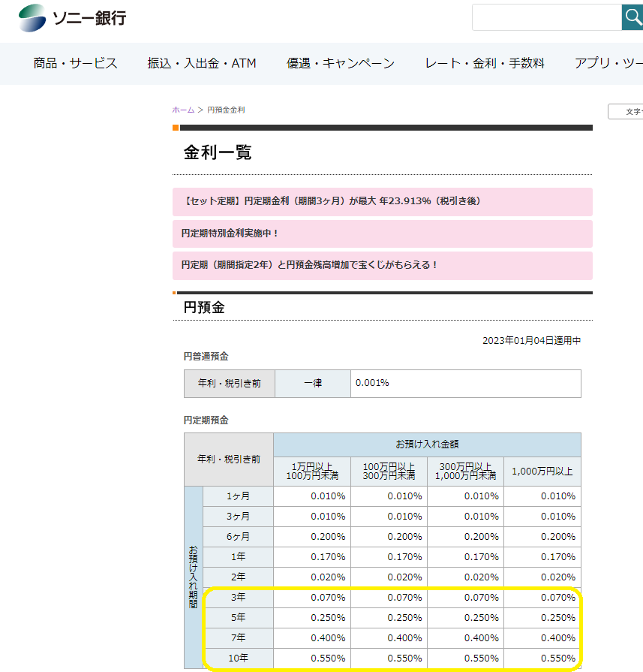Click the 3年 row label
643x672 pixels.
coord(238,598)
